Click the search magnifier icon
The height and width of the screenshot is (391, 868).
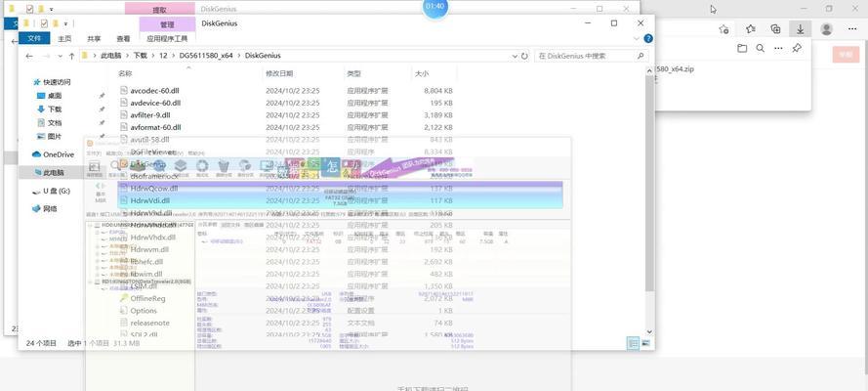(x=641, y=56)
